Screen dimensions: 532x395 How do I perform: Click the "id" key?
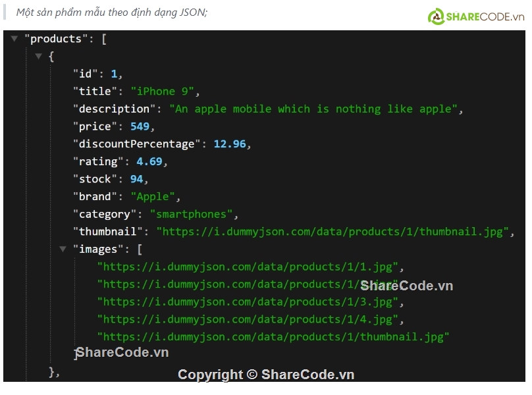[x=85, y=74]
